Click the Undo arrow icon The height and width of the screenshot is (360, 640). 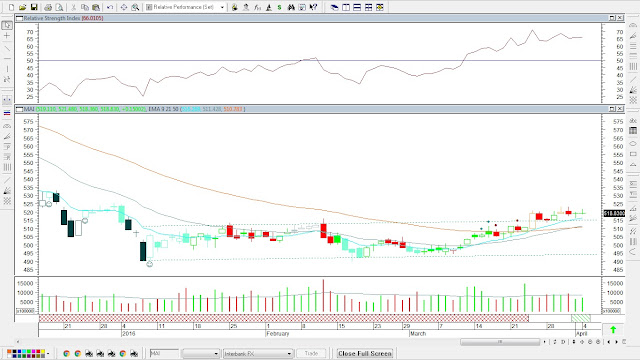click(x=110, y=7)
